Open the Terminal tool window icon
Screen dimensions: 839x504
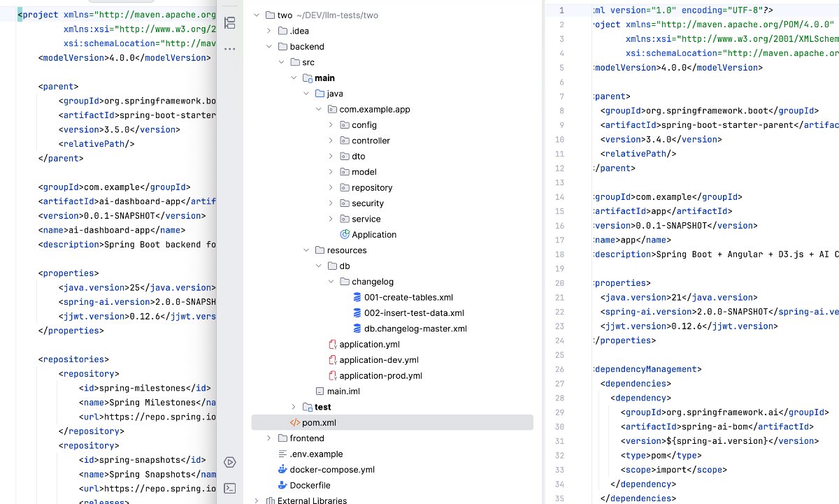229,489
